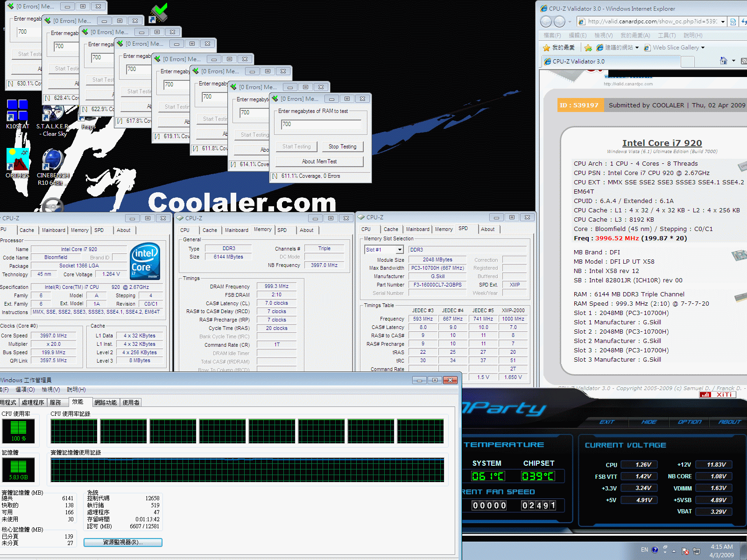Click Start Testing in the front MemTest window
Screen dimensions: 747x560
coord(296,147)
